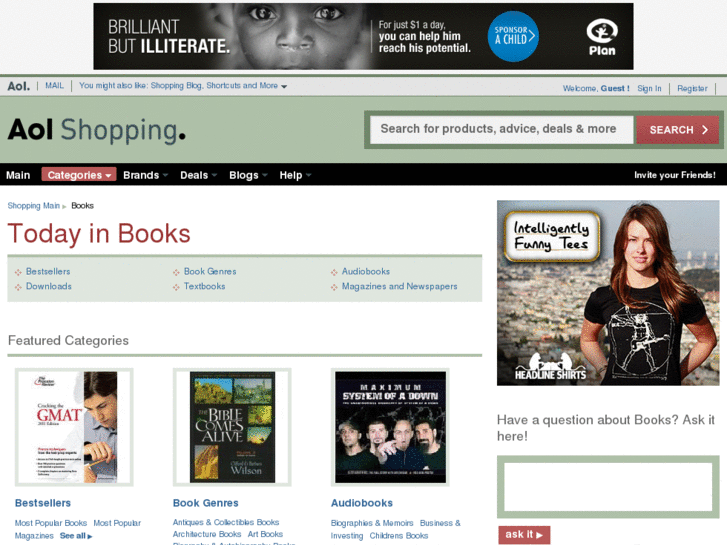Focus the Books question text box
Image resolution: width=727 pixels, height=545 pixels.
608,487
